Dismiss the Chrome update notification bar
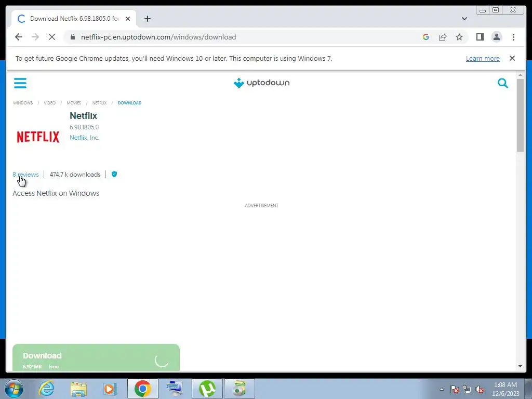Screen dimensions: 532x399 tap(512, 58)
